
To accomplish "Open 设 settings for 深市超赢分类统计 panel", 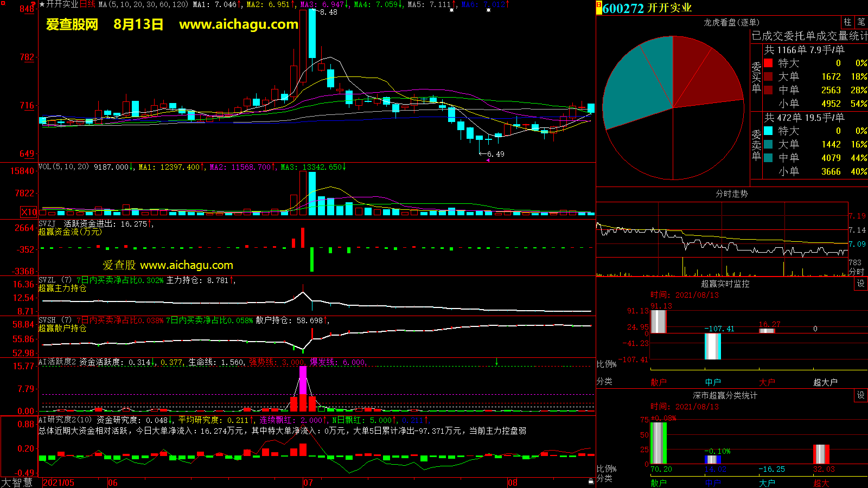I will (x=861, y=395).
